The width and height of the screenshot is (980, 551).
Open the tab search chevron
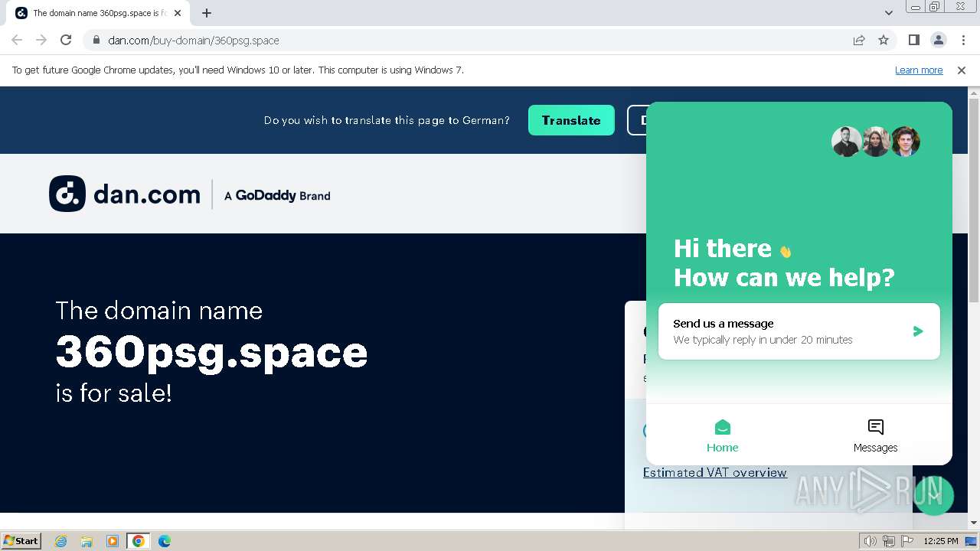[x=888, y=13]
